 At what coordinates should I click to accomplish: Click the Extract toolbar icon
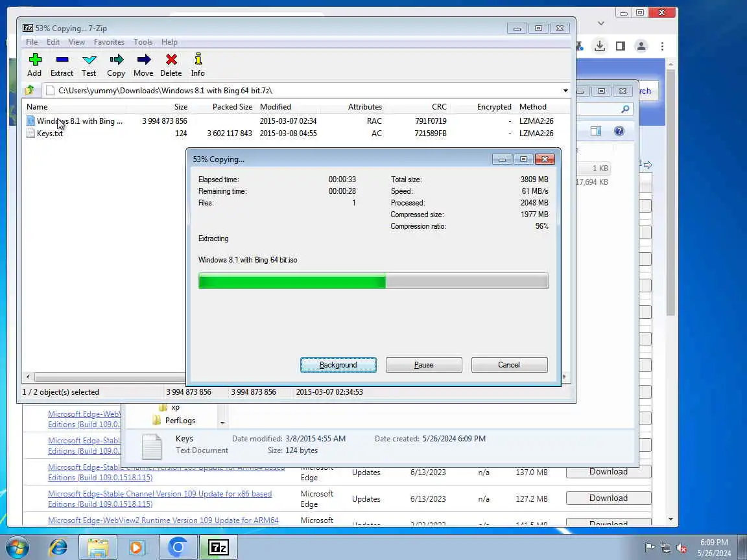pos(62,65)
